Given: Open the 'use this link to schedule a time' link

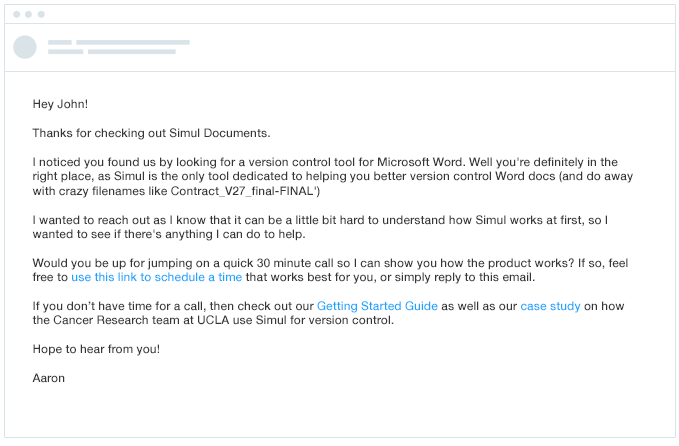Looking at the screenshot, I should (x=156, y=277).
